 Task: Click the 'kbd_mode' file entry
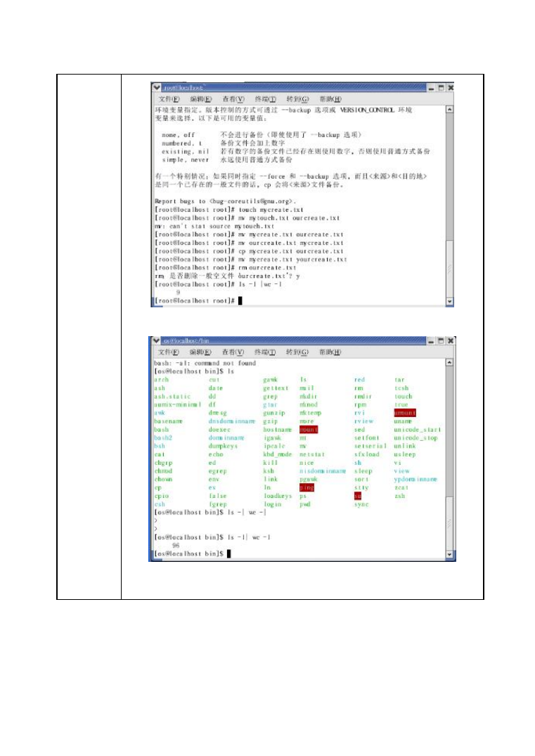pos(278,454)
